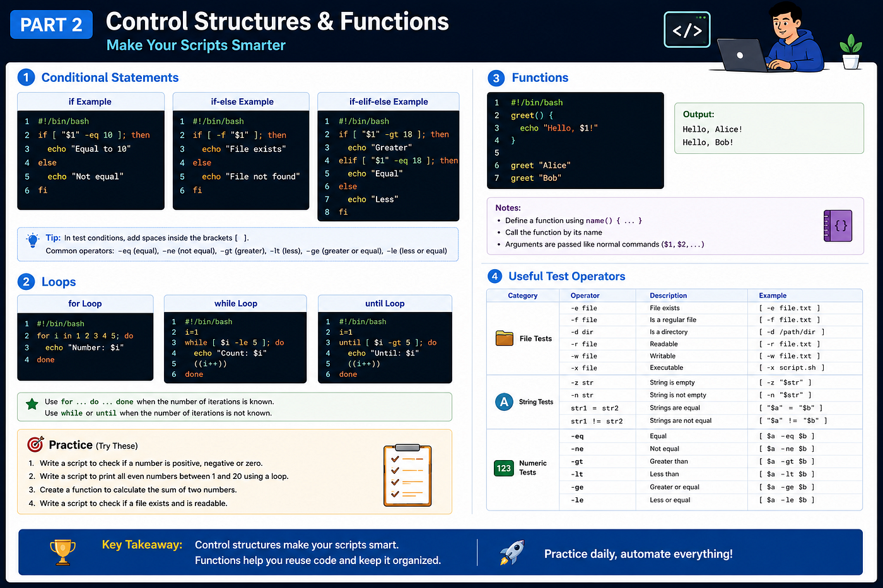The height and width of the screenshot is (588, 883).
Task: Click the "Is a regular file" description cell
Action: pyautogui.click(x=673, y=320)
